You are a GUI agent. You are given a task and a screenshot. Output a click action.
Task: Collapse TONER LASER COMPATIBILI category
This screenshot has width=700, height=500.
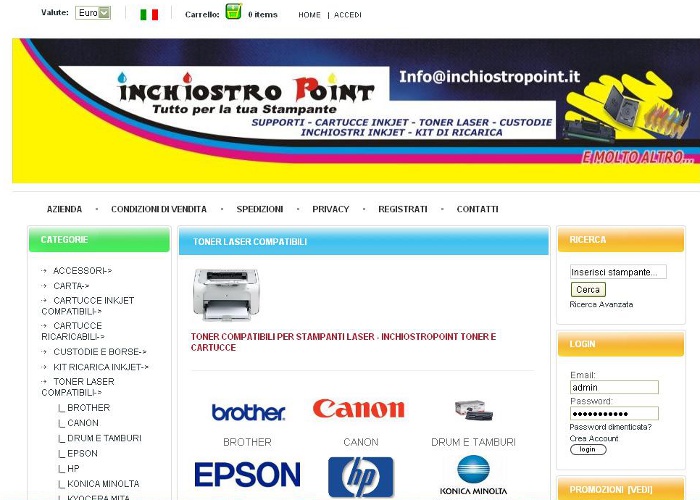click(x=78, y=387)
